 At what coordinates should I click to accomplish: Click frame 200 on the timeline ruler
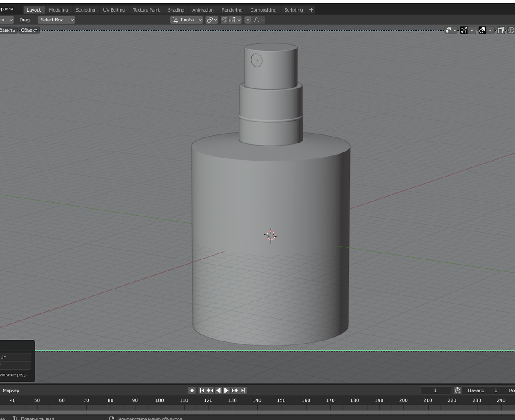coord(403,400)
